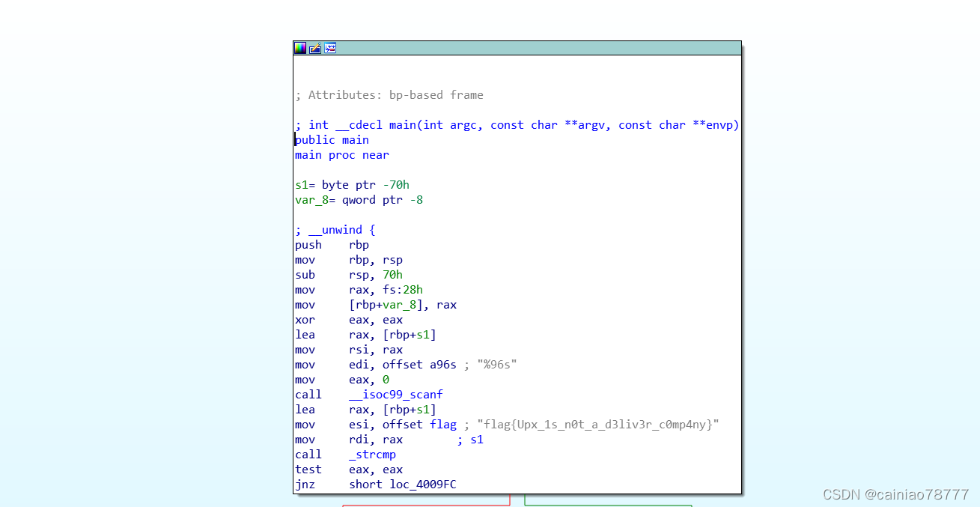Click the graph node group icon

click(x=330, y=48)
